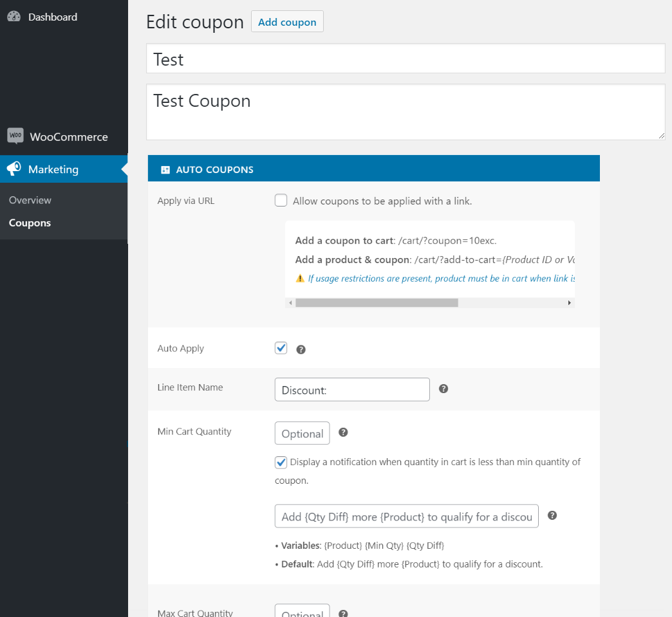Click 'Add a product & coupon' example text
The height and width of the screenshot is (617, 672).
coord(434,260)
